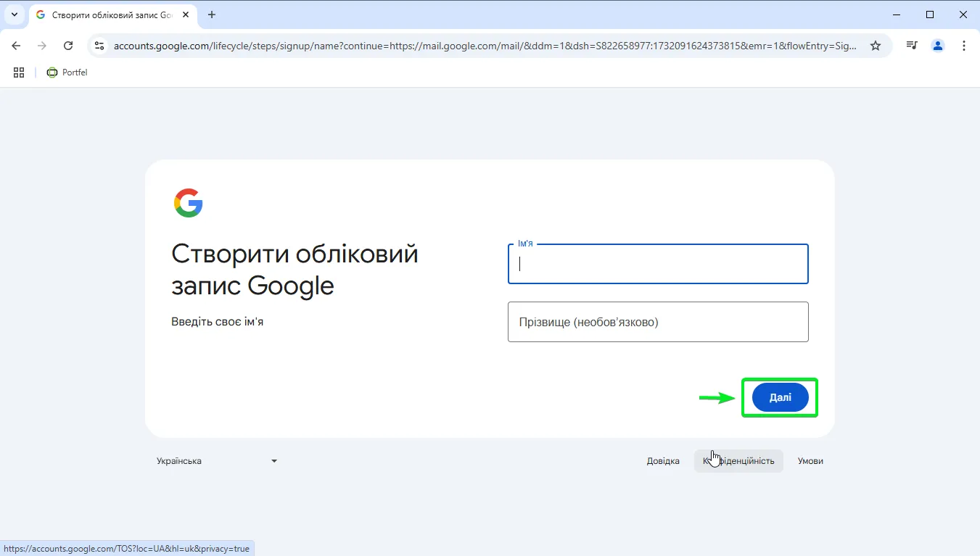Open a new tab with the plus button
This screenshot has height=556, width=980.
[x=212, y=14]
